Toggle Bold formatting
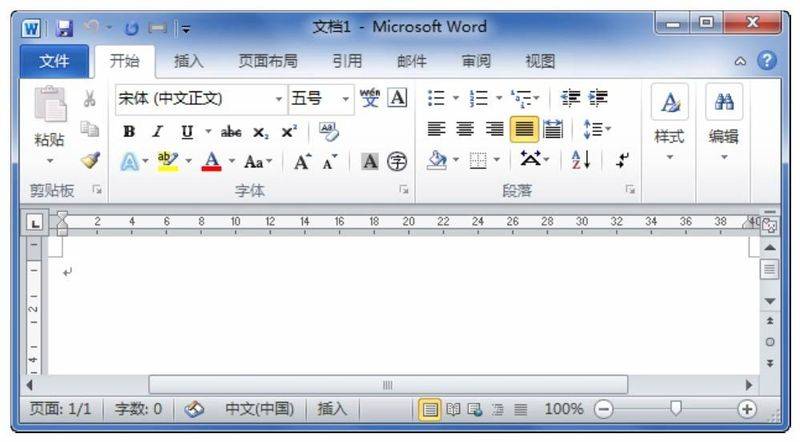 point(129,132)
